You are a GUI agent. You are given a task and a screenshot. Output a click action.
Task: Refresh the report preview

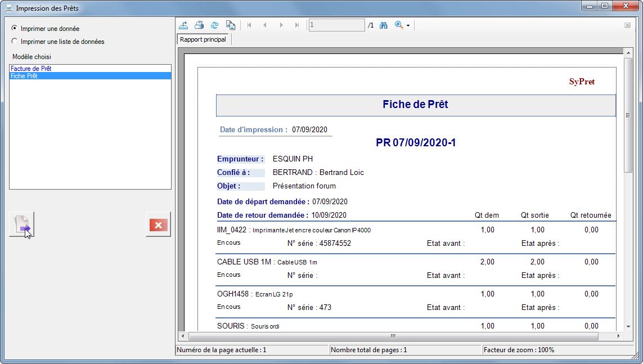tap(214, 25)
